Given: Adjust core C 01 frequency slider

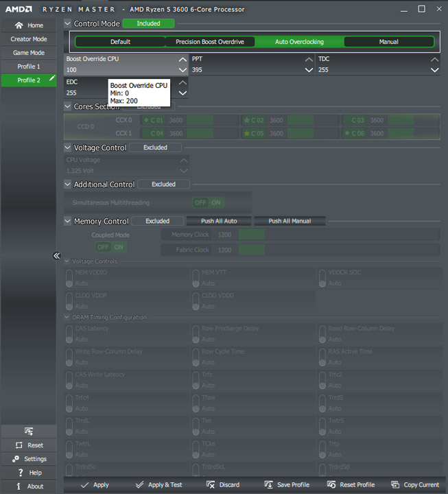Looking at the screenshot, I should point(212,120).
